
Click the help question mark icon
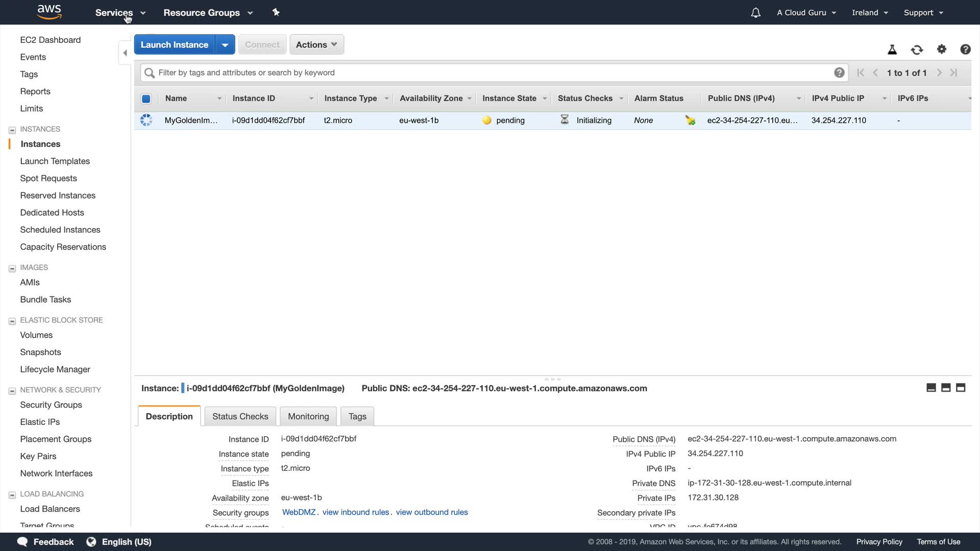[x=965, y=49]
